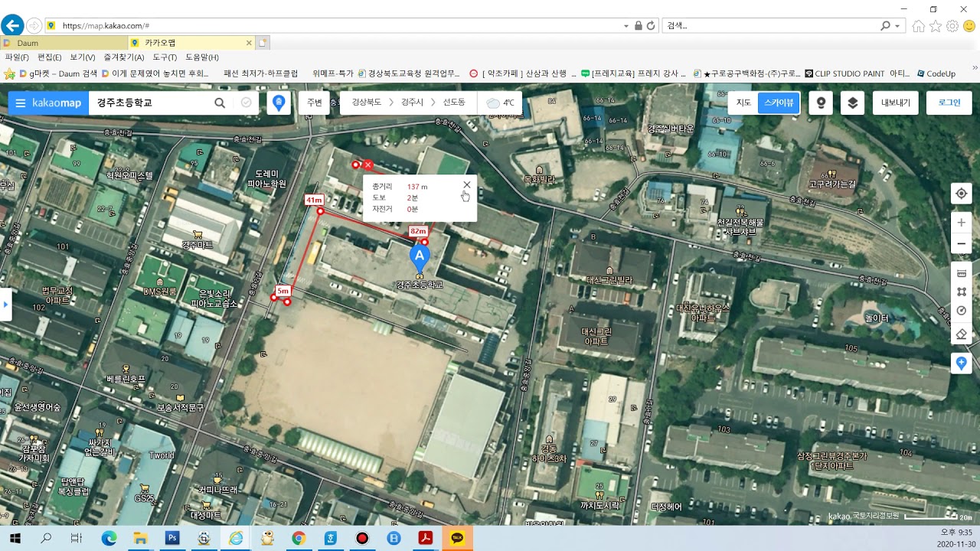Switch to 스카이뷰 sky view

pos(779,103)
